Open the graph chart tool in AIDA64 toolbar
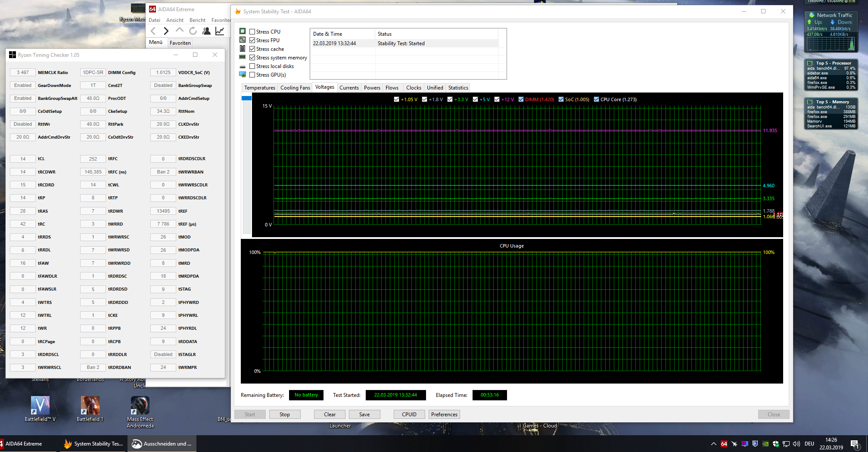The width and height of the screenshot is (868, 452). [x=220, y=31]
